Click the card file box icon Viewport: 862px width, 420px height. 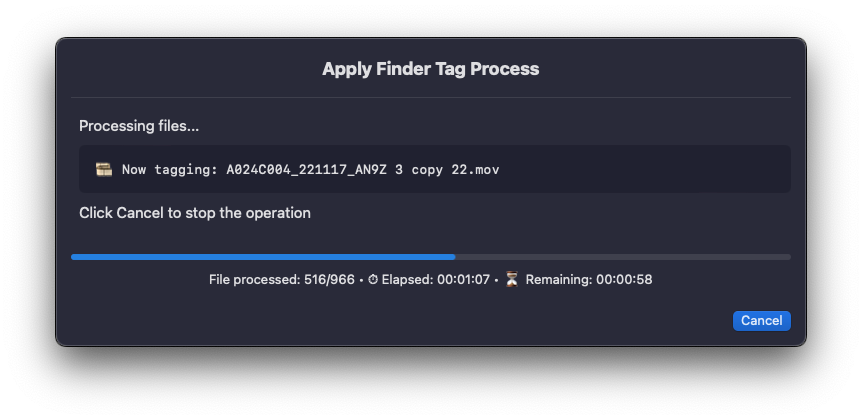tap(104, 169)
